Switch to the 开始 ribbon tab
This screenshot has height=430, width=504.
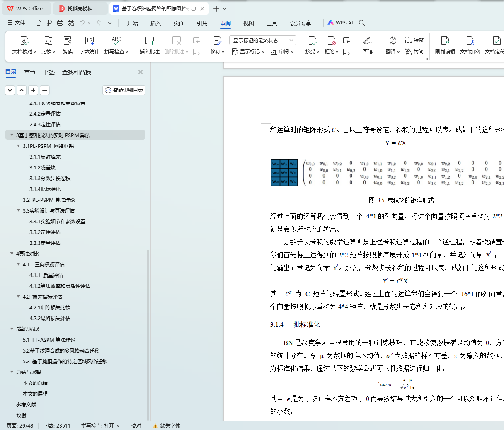point(133,23)
